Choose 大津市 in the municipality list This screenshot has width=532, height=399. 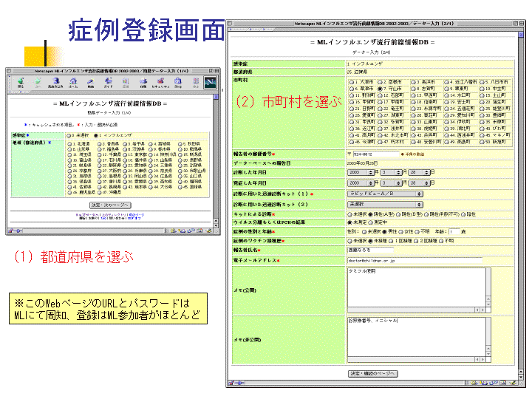[349, 82]
